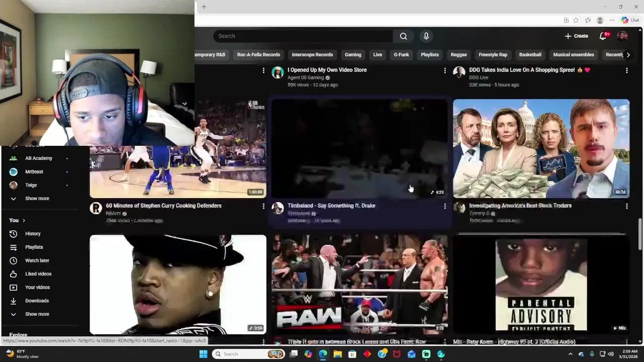Screen dimensions: 644x362
Task: Open options menu for Stephen Curry video
Action: [263, 206]
